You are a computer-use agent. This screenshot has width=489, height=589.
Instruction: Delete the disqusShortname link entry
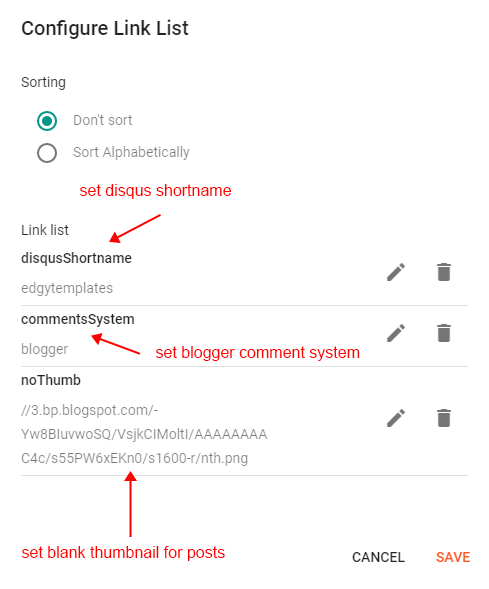444,272
